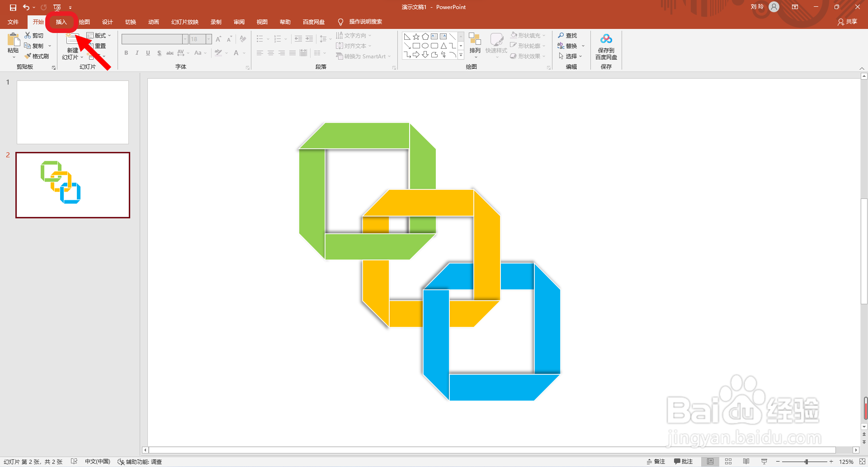Click the bullets list icon

(x=259, y=39)
